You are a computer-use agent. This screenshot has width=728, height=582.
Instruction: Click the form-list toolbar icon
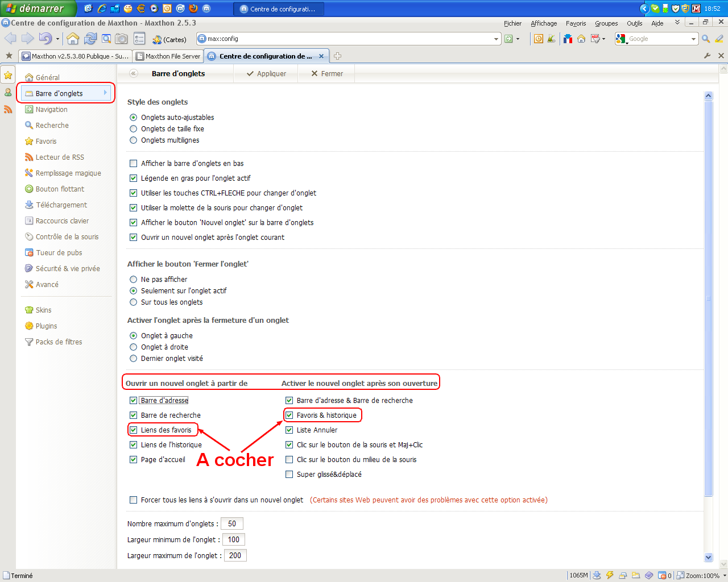pyautogui.click(x=139, y=39)
